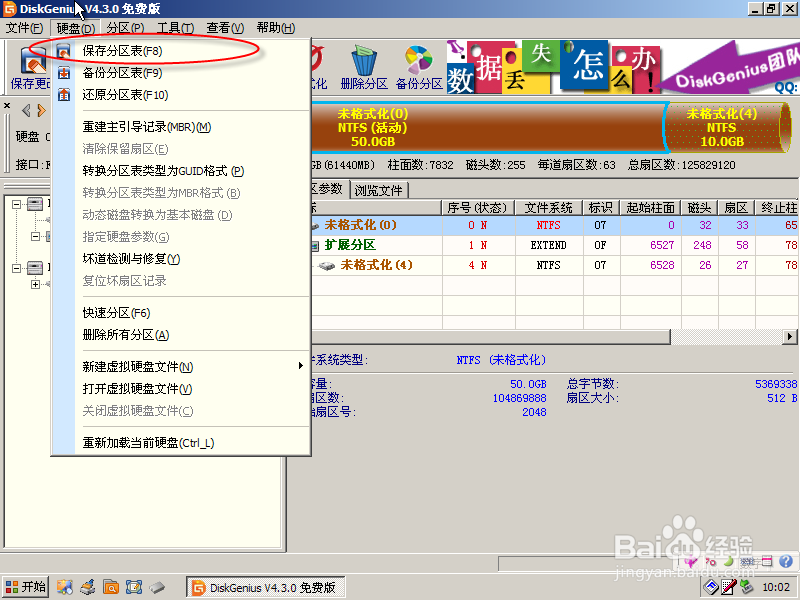Switch to the 浏览文件 tab

[x=378, y=189]
